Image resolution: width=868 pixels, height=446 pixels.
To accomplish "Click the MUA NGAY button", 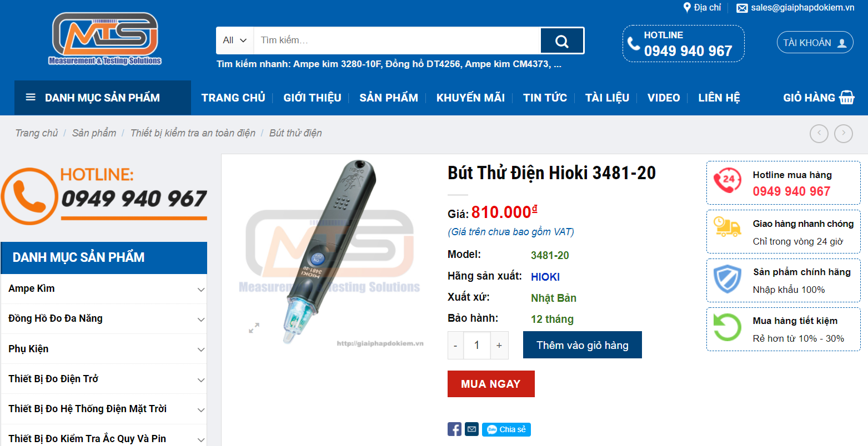I will [x=491, y=384].
